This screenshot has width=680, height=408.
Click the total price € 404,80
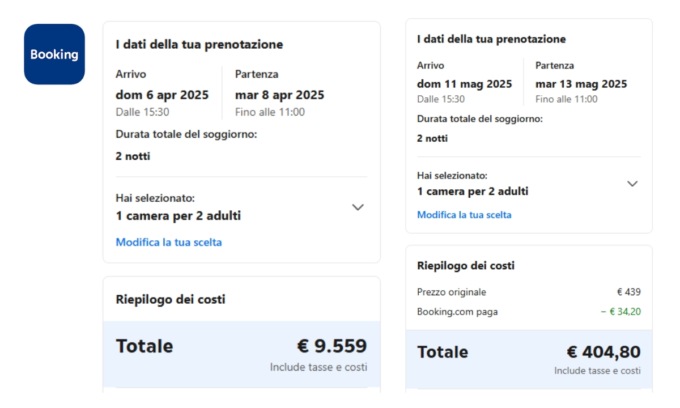tap(603, 352)
